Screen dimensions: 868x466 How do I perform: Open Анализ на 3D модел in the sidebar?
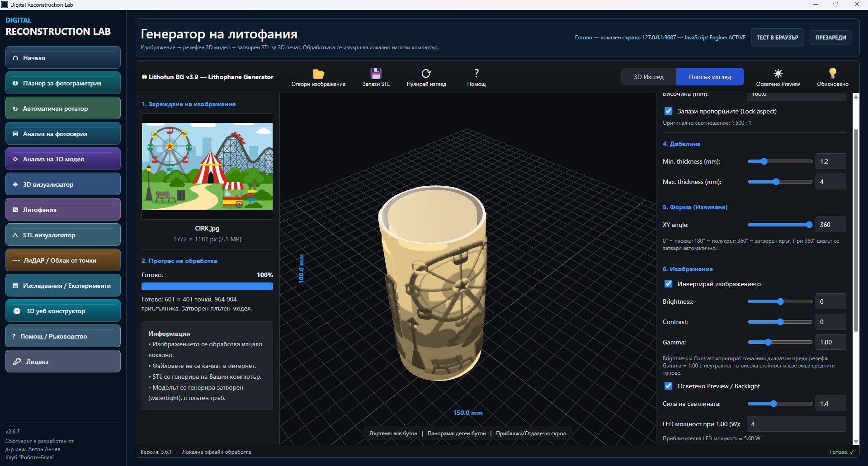coord(63,159)
